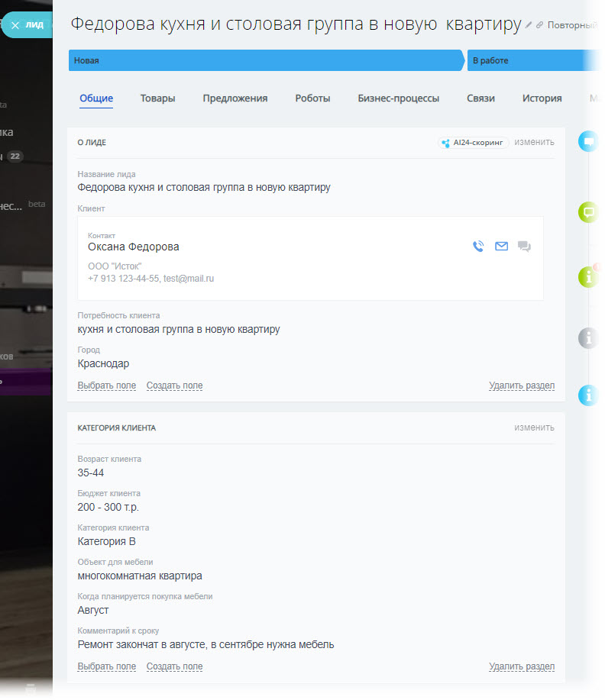This screenshot has height=700, width=605.
Task: Open the Предложения tab
Action: 235,98
